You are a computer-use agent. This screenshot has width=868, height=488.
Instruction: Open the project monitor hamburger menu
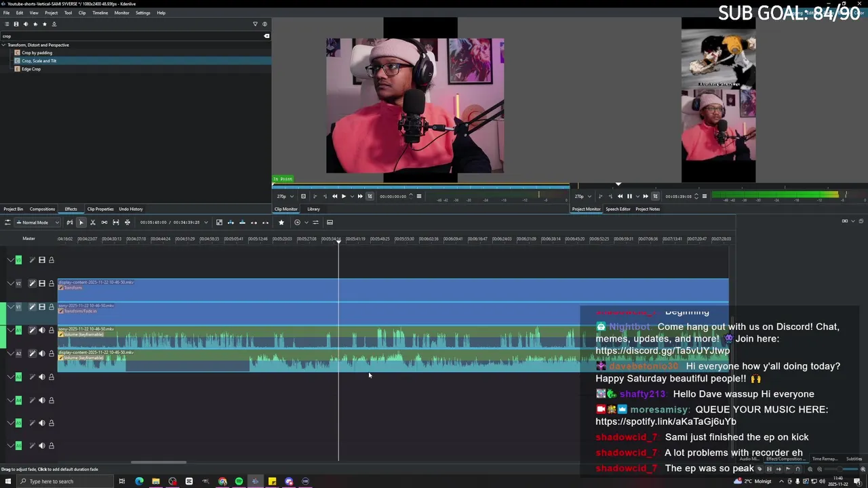(704, 197)
